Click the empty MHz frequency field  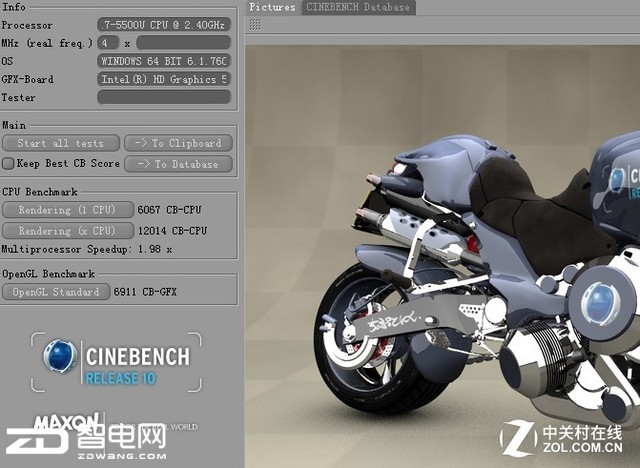pos(183,43)
